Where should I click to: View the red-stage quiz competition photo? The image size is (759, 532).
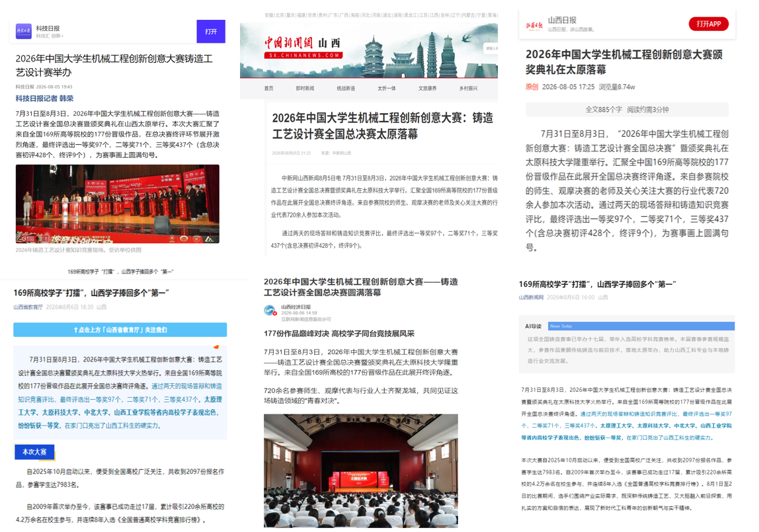(117, 204)
